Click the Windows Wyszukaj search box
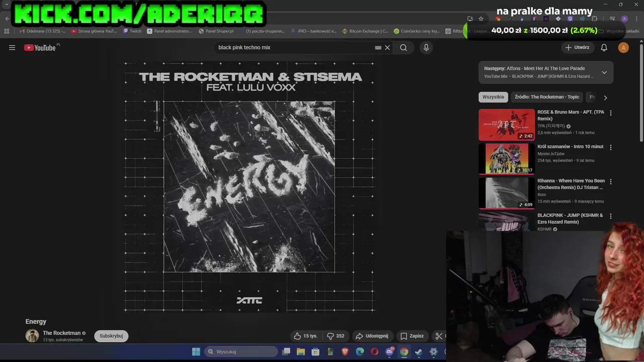Image resolution: width=644 pixels, height=362 pixels. tap(241, 351)
